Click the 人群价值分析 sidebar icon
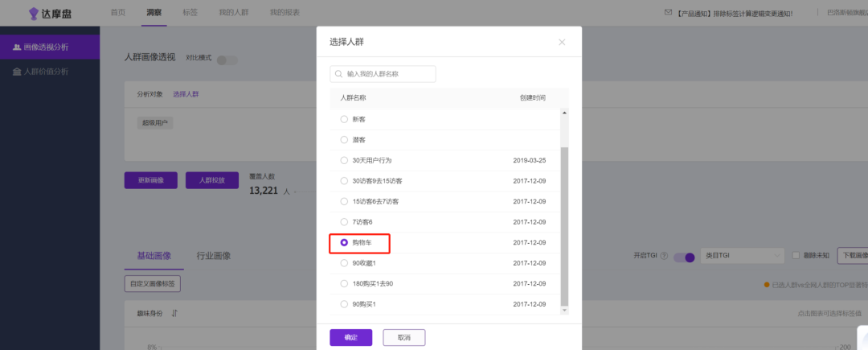The image size is (868, 350). tap(17, 72)
